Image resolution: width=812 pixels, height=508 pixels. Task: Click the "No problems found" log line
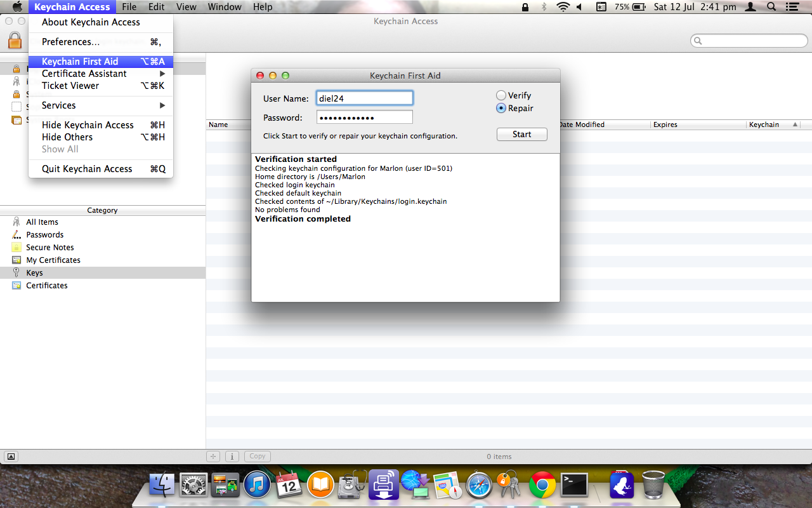point(287,210)
